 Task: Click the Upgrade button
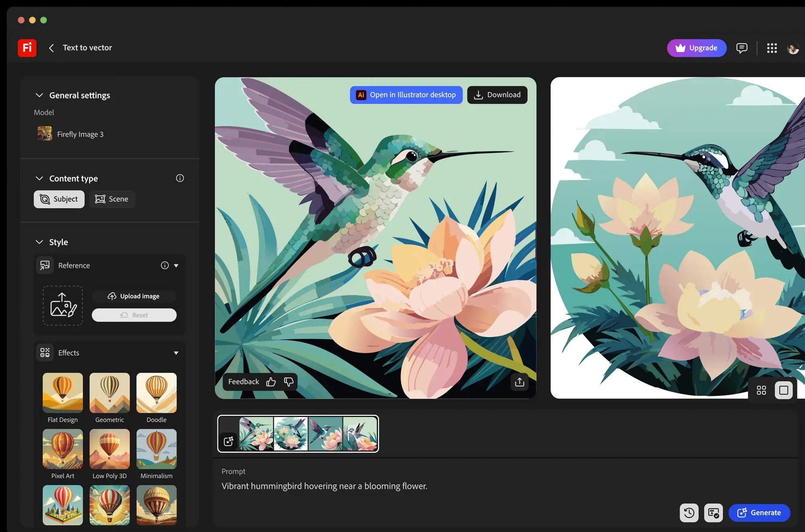pos(697,48)
